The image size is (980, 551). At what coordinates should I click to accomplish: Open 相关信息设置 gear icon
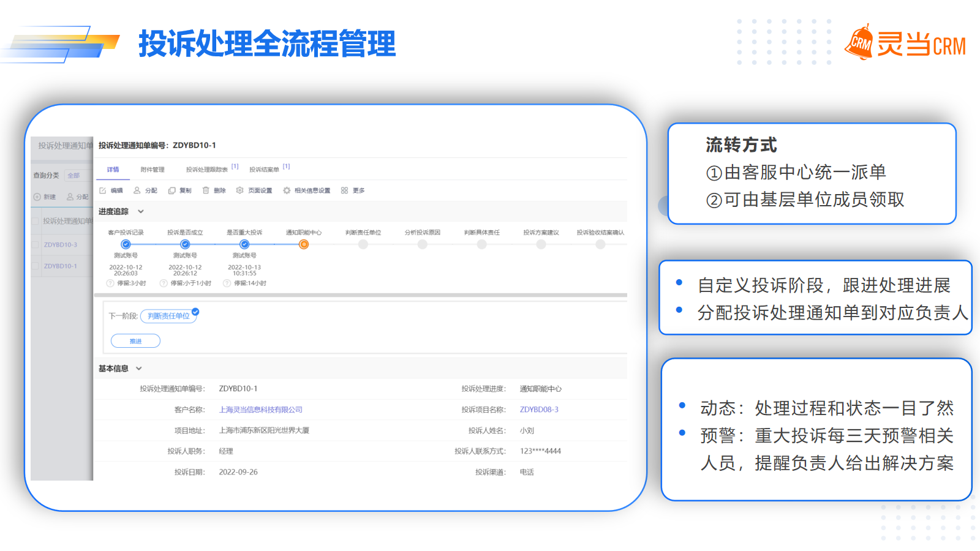click(x=287, y=190)
